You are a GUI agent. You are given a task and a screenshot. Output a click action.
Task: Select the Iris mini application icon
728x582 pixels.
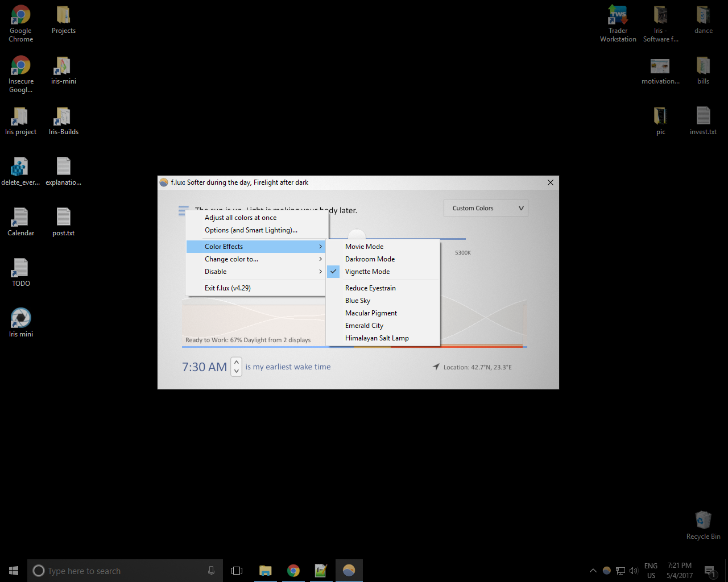[21, 323]
